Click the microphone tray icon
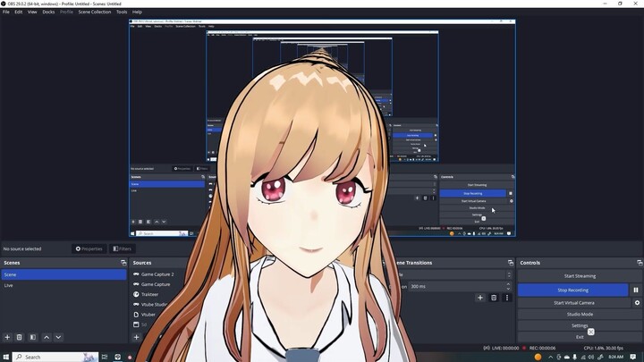Screen dimensions: 644x362 [574, 357]
